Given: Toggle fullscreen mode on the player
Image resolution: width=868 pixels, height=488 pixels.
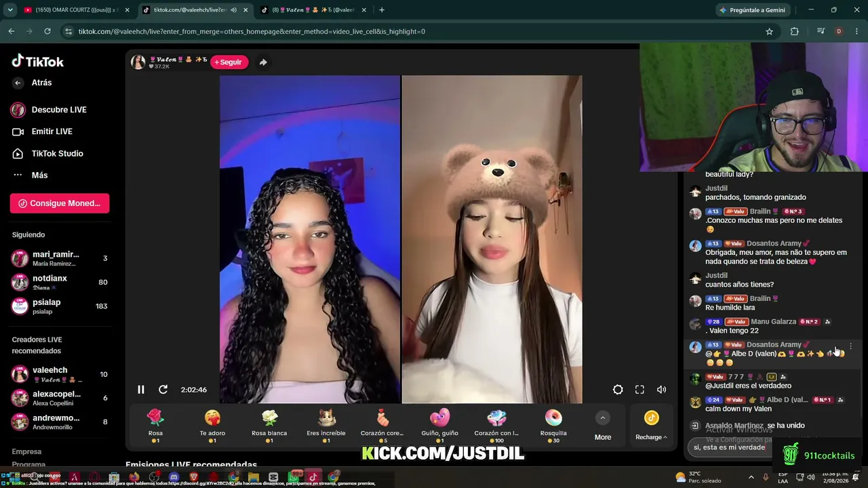Looking at the screenshot, I should point(639,390).
